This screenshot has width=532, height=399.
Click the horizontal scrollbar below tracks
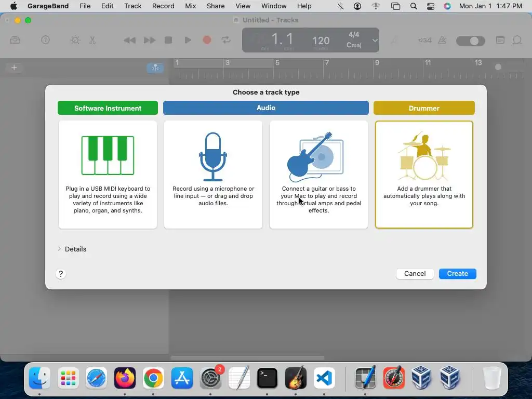(247, 357)
